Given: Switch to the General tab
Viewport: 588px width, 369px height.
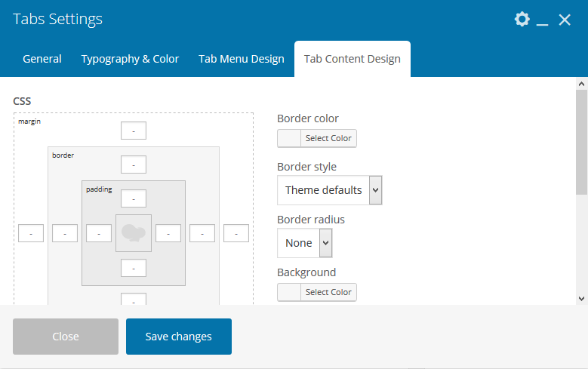Looking at the screenshot, I should pos(42,59).
